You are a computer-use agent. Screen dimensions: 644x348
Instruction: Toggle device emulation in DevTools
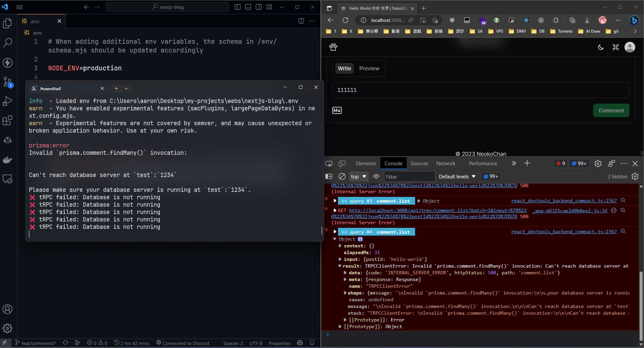(x=342, y=164)
